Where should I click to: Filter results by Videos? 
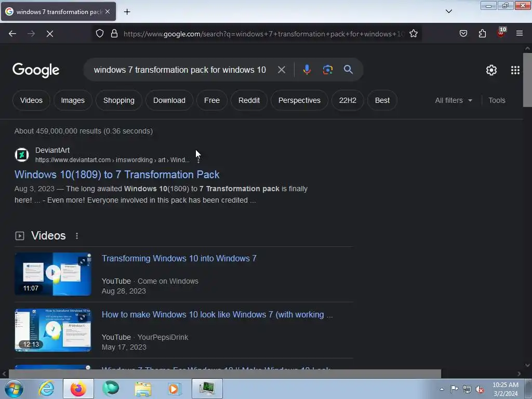[31, 100]
